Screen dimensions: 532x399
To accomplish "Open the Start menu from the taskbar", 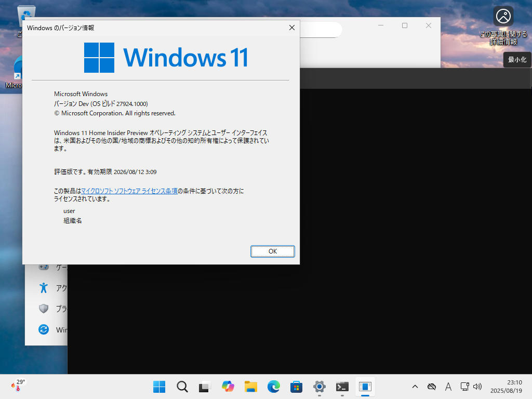I will coord(159,387).
